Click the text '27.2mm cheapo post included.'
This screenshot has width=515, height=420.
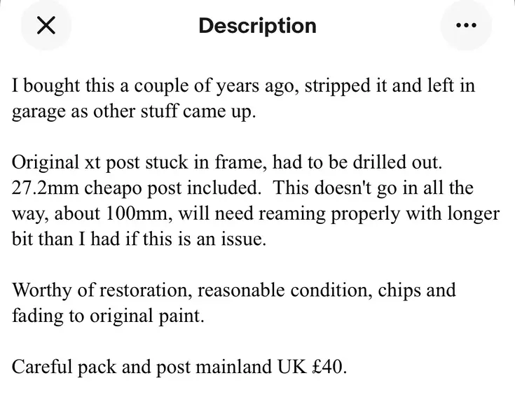pos(137,188)
